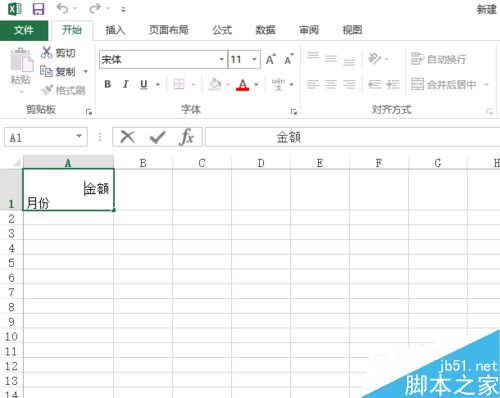Click the Name Box showing A1

point(46,137)
